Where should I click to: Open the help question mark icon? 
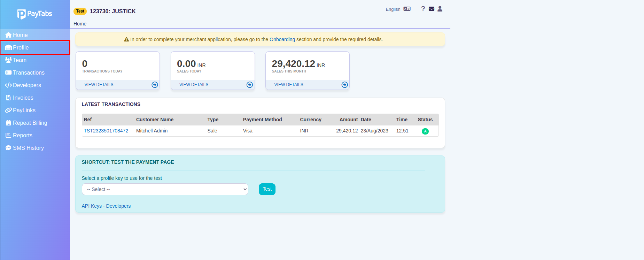click(423, 9)
